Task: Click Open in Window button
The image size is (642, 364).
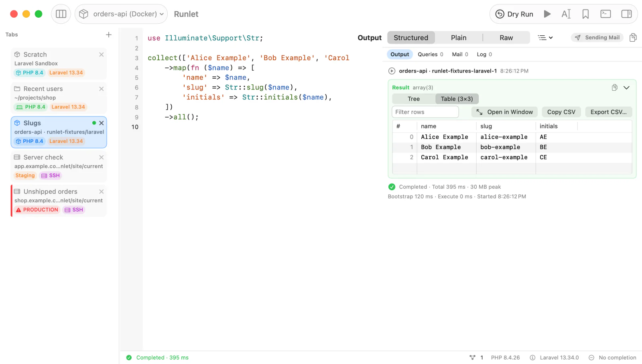Action: coord(504,112)
